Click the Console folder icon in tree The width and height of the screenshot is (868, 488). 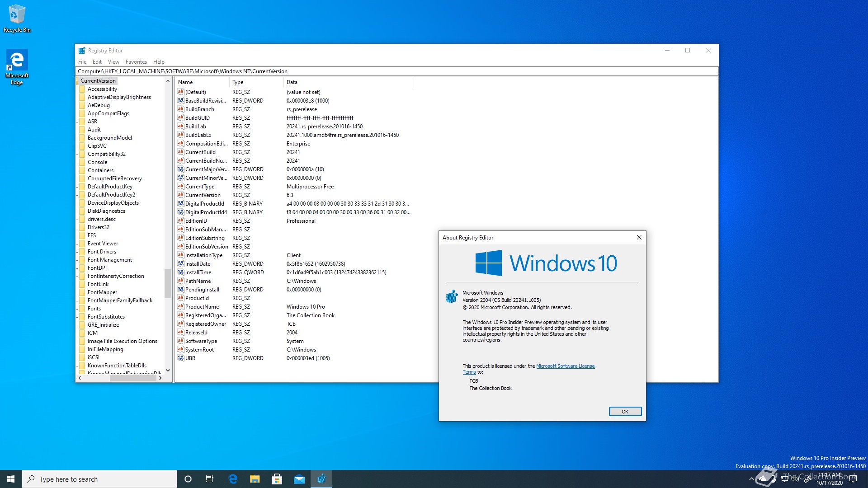tap(82, 162)
